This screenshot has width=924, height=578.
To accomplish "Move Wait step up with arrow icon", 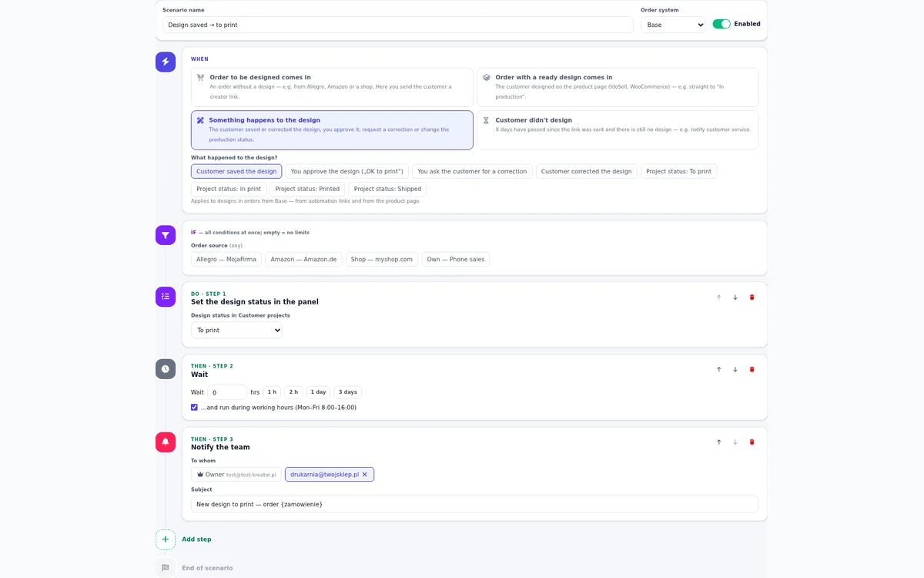I will [719, 370].
